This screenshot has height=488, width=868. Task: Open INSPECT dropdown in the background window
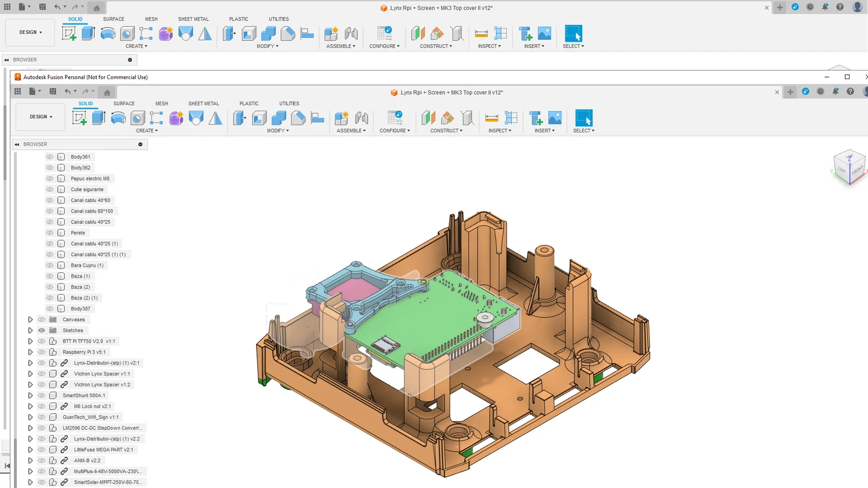point(489,46)
